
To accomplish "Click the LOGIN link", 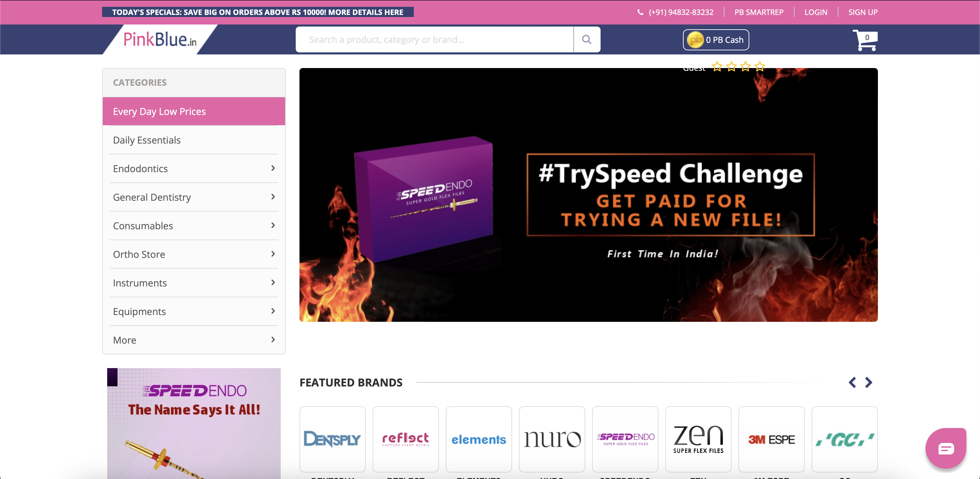I will [x=815, y=12].
